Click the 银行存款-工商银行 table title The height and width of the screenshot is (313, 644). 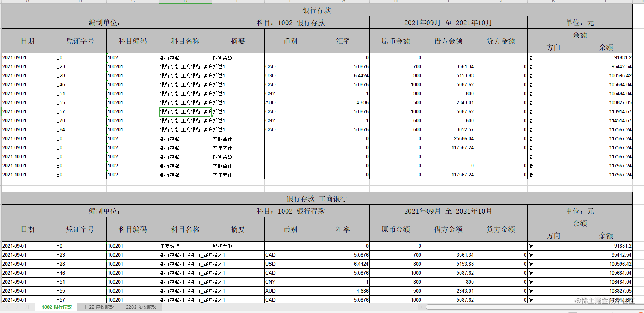point(317,199)
